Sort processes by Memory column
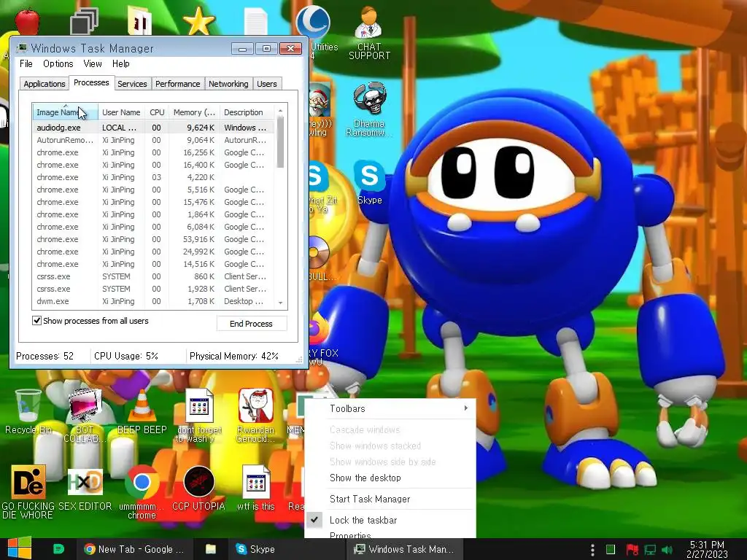 (x=194, y=112)
